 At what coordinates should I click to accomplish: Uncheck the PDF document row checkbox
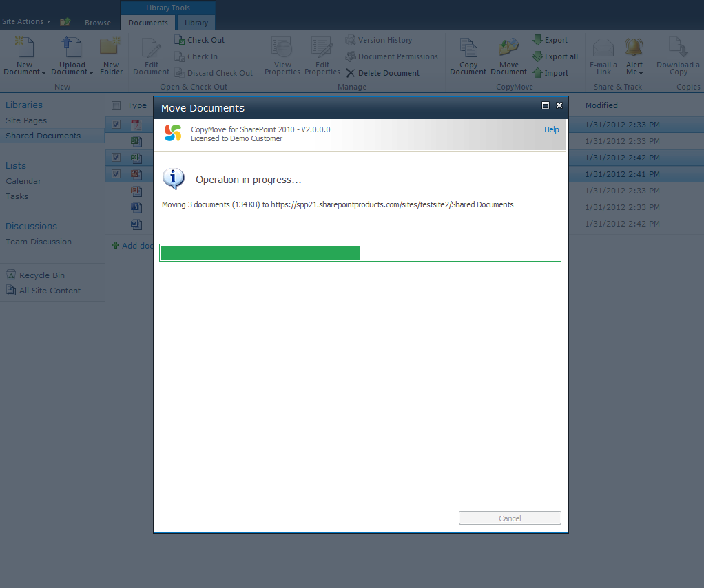coord(116,125)
